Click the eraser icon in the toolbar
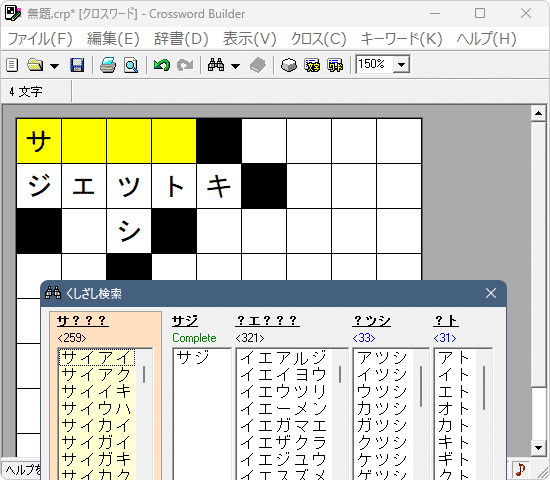Image resolution: width=550 pixels, height=480 pixels. pyautogui.click(x=289, y=65)
